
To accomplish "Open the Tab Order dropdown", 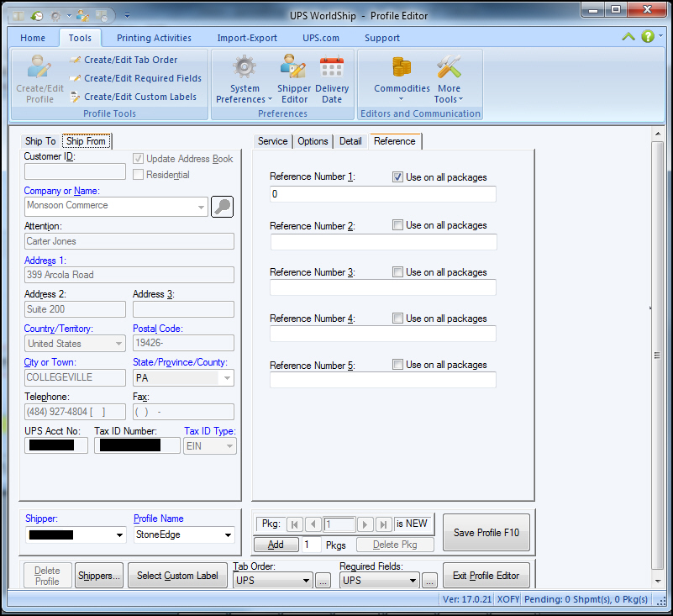I will (x=306, y=581).
